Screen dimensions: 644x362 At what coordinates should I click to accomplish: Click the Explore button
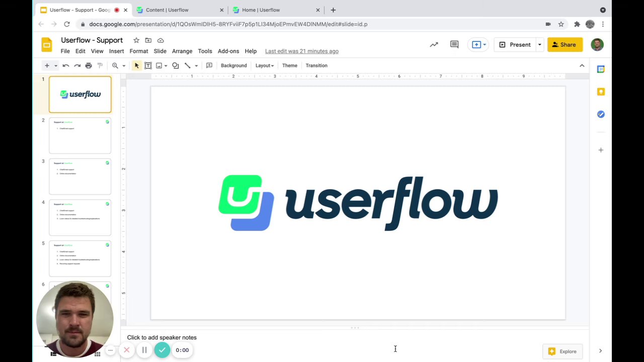click(x=562, y=351)
